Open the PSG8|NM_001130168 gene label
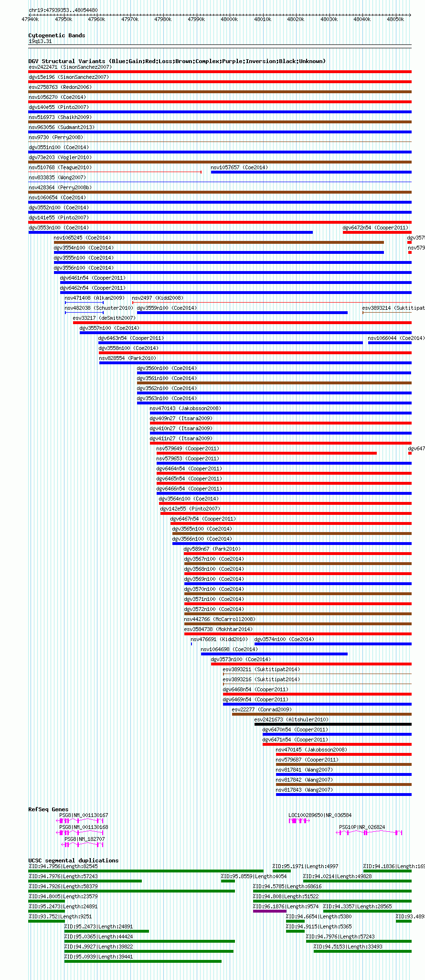Image resolution: width=425 pixels, height=980 pixels. [84, 827]
